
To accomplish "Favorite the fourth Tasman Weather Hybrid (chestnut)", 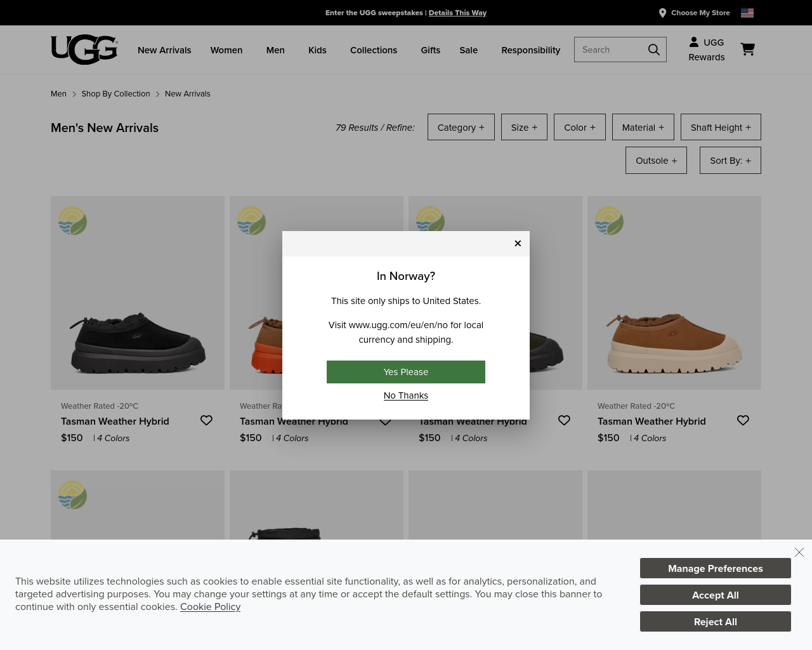I will click(x=743, y=420).
